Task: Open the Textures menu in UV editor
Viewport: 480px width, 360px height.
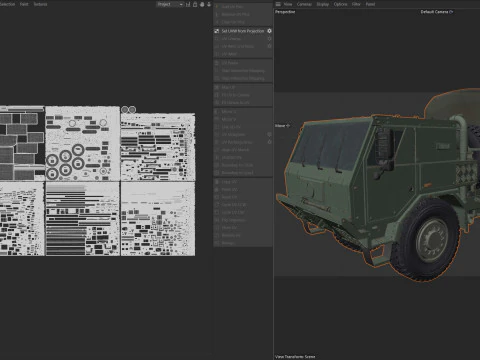Action: pos(40,4)
